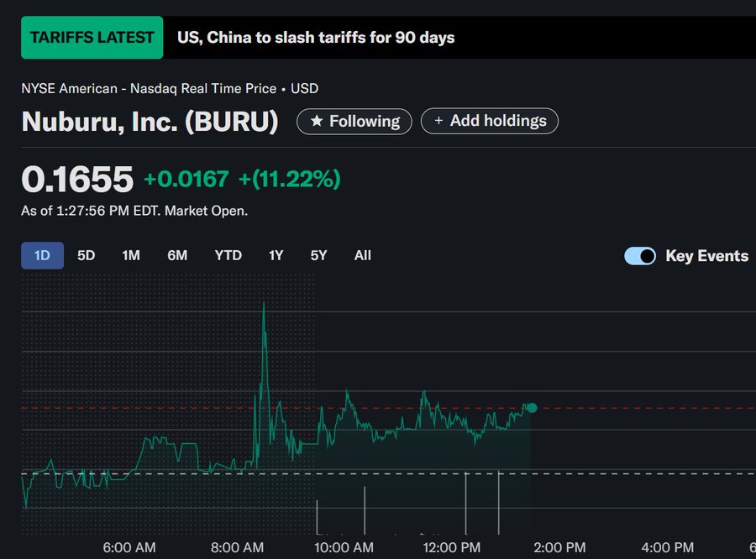
Task: Select the 1D chart range
Action: click(x=43, y=255)
